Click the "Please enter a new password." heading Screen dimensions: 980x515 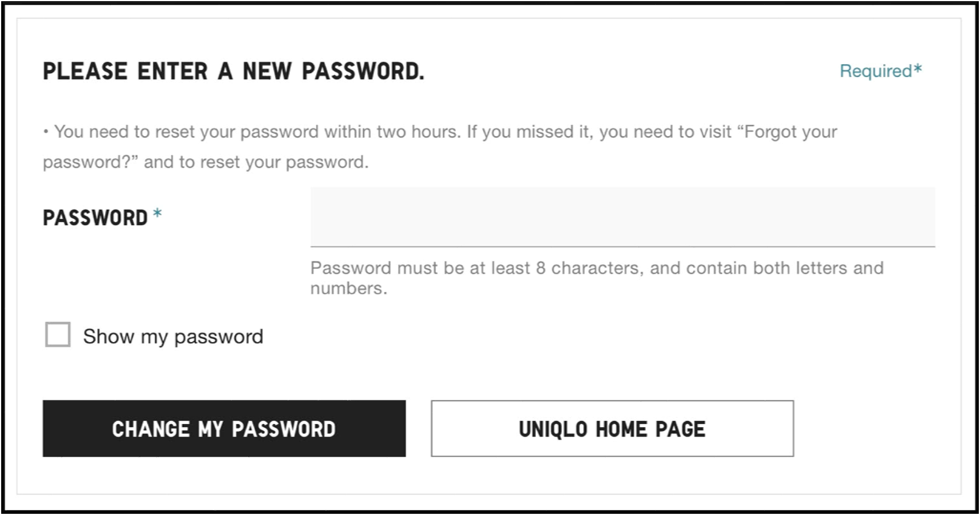pos(233,71)
